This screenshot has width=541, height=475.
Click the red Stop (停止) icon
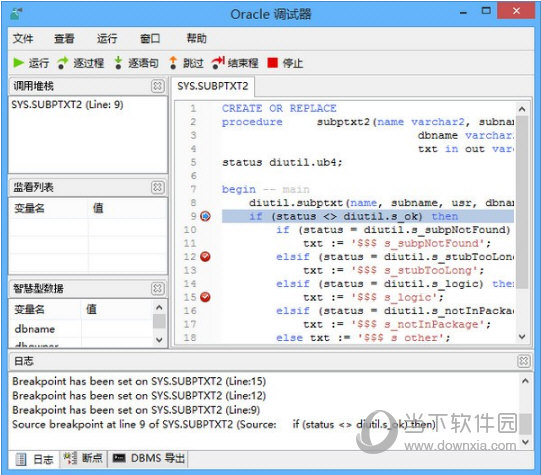click(272, 63)
